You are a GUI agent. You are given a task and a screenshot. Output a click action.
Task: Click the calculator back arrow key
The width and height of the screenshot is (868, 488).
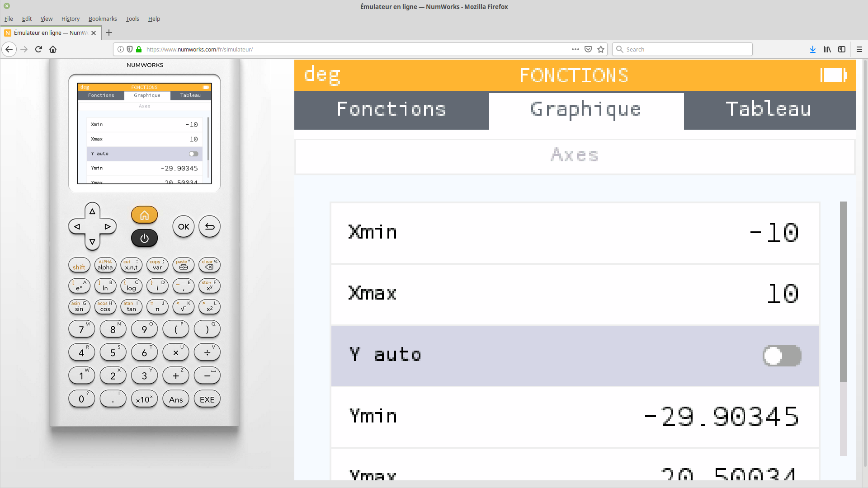(210, 226)
